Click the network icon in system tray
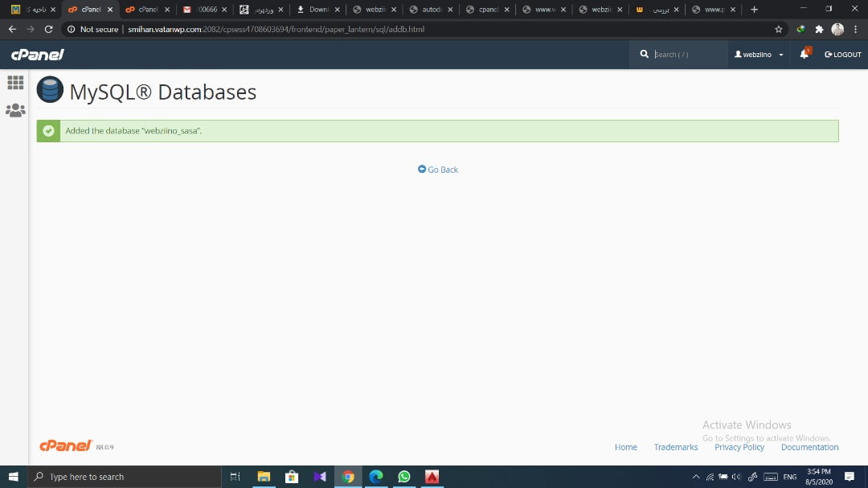868x488 pixels. click(x=710, y=477)
